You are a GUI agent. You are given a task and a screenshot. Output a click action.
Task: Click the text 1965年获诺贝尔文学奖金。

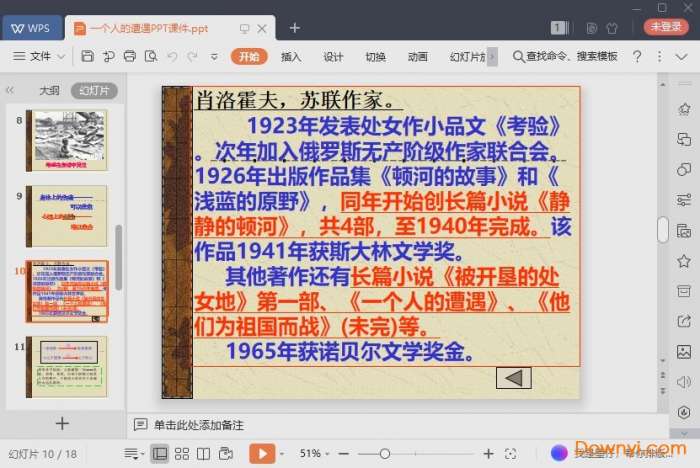(x=350, y=351)
